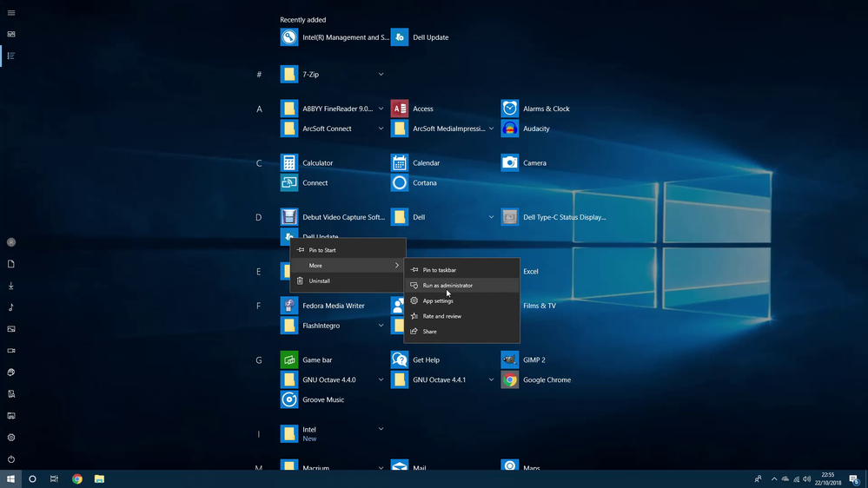Open the Action Center notification icon
The image size is (868, 488).
(x=855, y=479)
